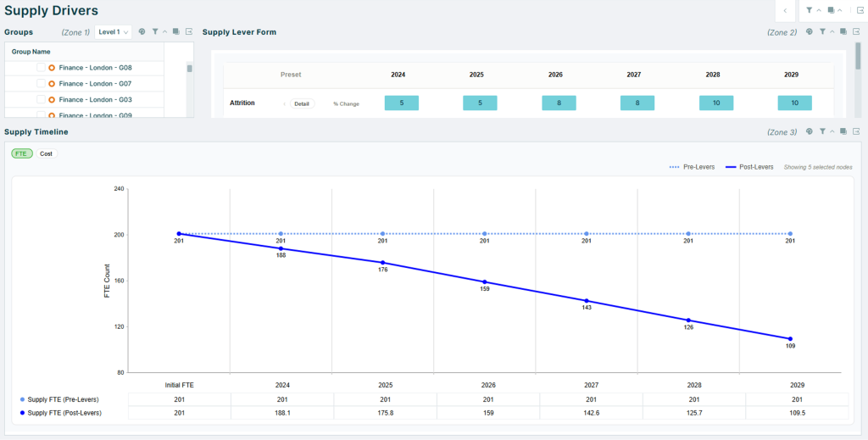
Task: Click the top-right back chevron button
Action: click(x=785, y=10)
